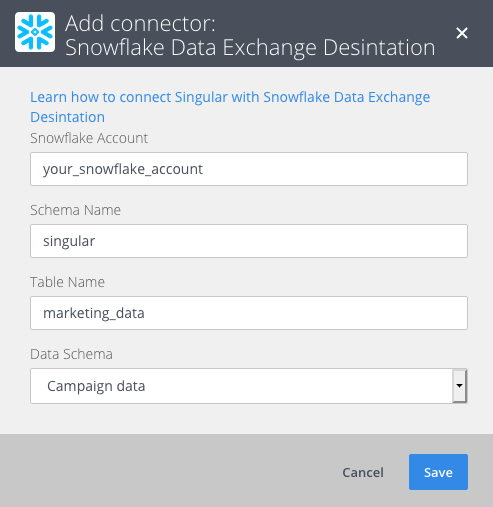Image resolution: width=493 pixels, height=507 pixels.
Task: Click the Snowflake logo icon
Action: [35, 32]
